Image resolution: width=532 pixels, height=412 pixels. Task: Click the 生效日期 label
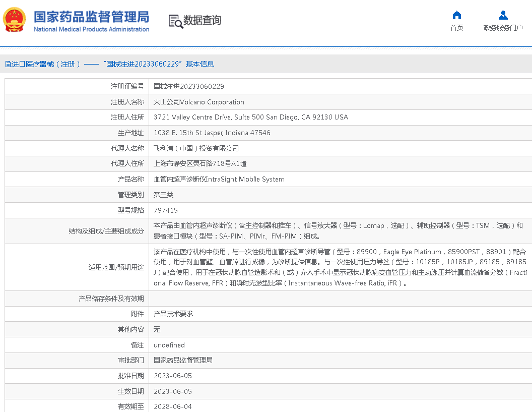[x=130, y=392]
